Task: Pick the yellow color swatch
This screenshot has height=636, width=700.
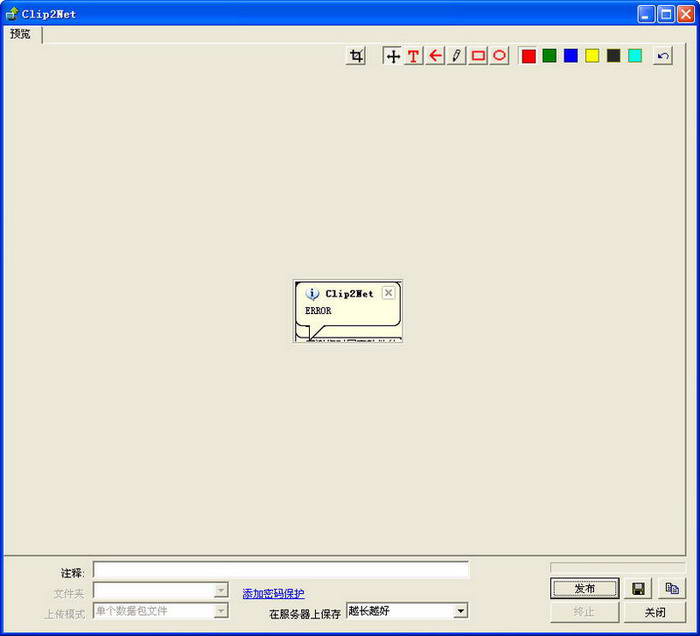Action: coord(592,56)
